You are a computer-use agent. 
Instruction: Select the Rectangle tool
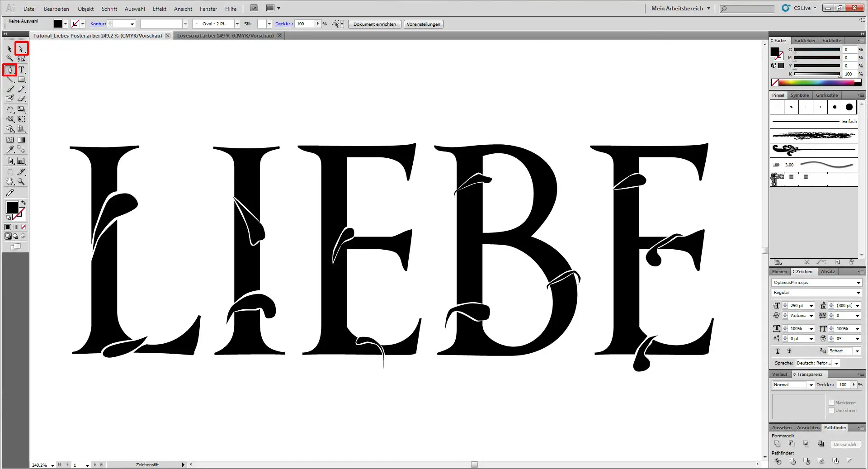pos(22,80)
